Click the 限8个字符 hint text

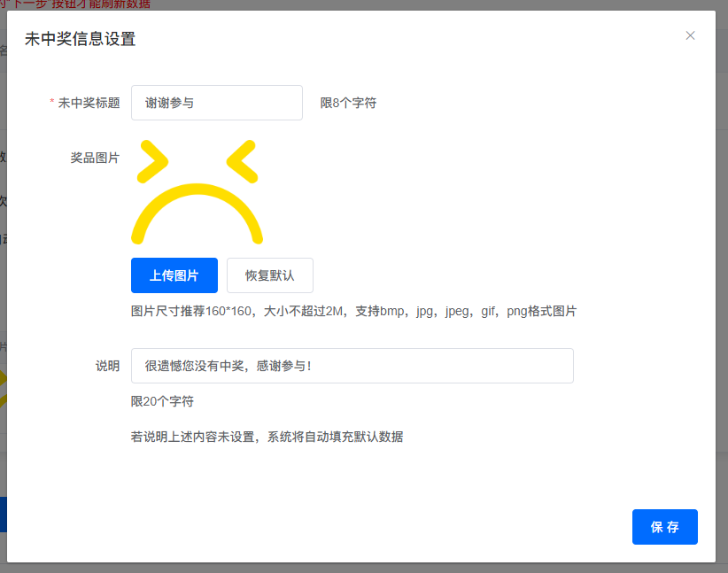pos(348,103)
